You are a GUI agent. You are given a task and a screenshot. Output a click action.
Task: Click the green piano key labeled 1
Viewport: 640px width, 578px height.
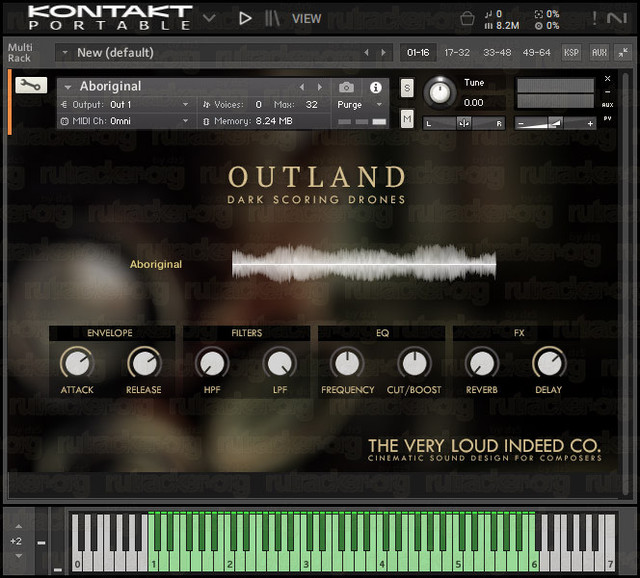point(154,560)
